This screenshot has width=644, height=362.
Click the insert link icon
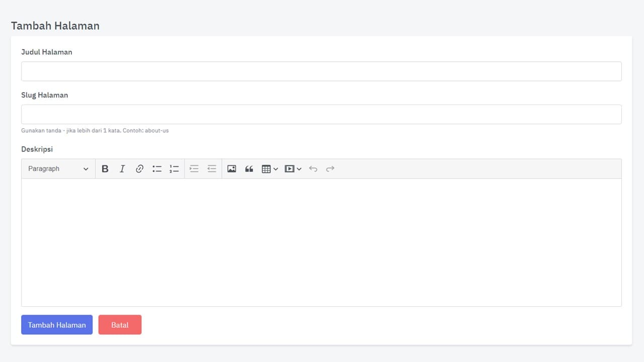[140, 169]
